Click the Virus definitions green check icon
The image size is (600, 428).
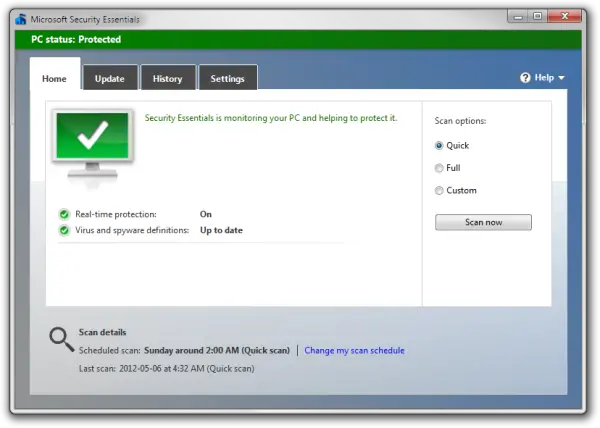pos(64,230)
